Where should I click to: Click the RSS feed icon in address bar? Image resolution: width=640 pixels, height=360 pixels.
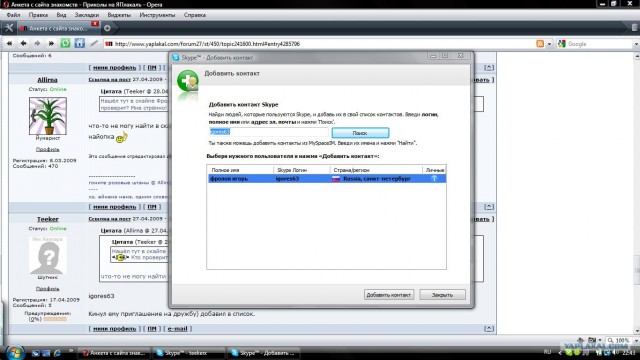coord(540,44)
